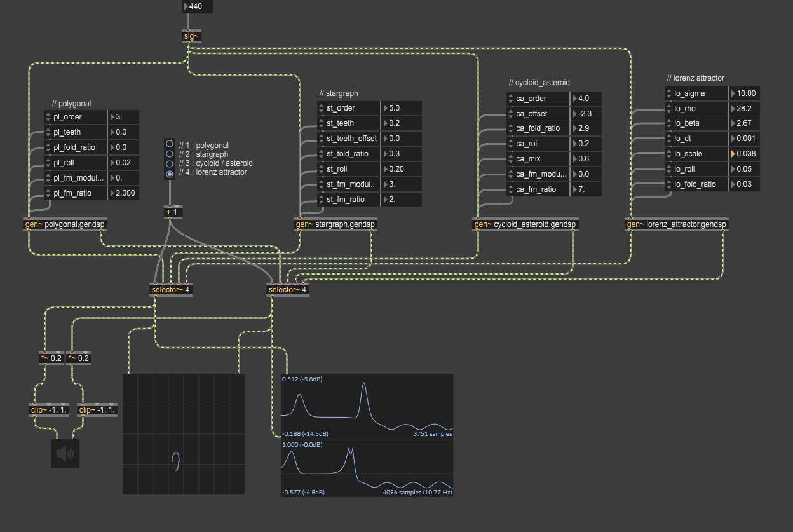The width and height of the screenshot is (793, 532).
Task: Select the right clip~ -1. 1. object
Action: coord(98,410)
